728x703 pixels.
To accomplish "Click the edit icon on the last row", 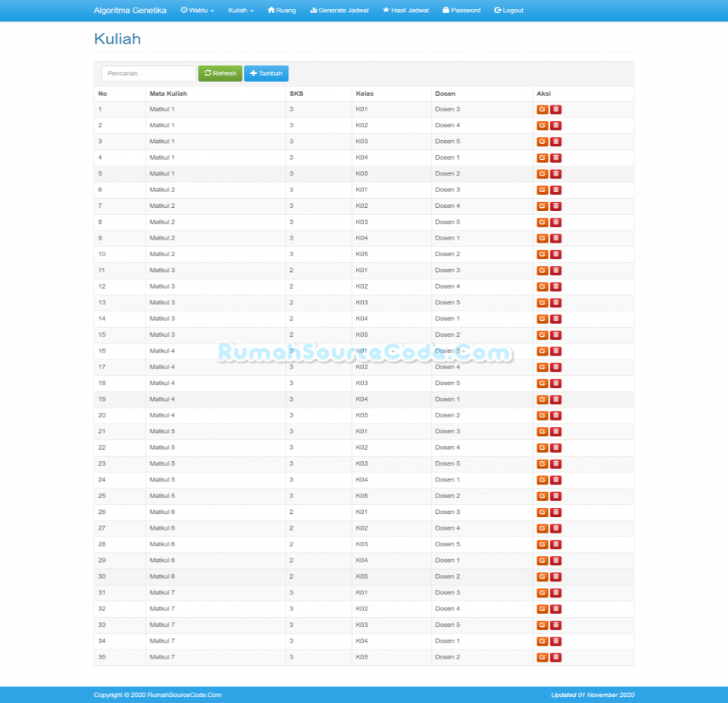I will point(542,657).
